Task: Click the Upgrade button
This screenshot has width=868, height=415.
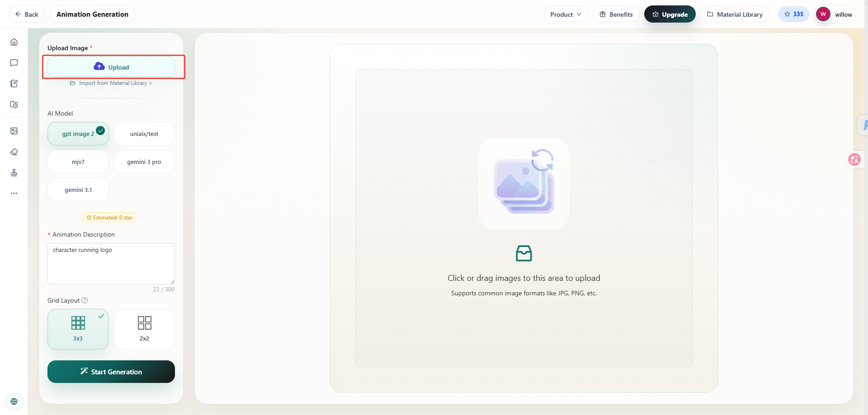Action: tap(670, 14)
